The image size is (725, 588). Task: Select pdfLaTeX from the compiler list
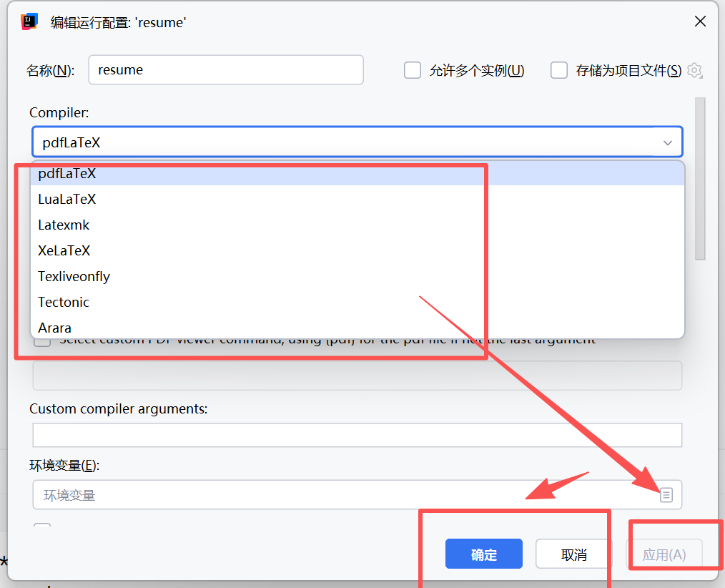[67, 174]
